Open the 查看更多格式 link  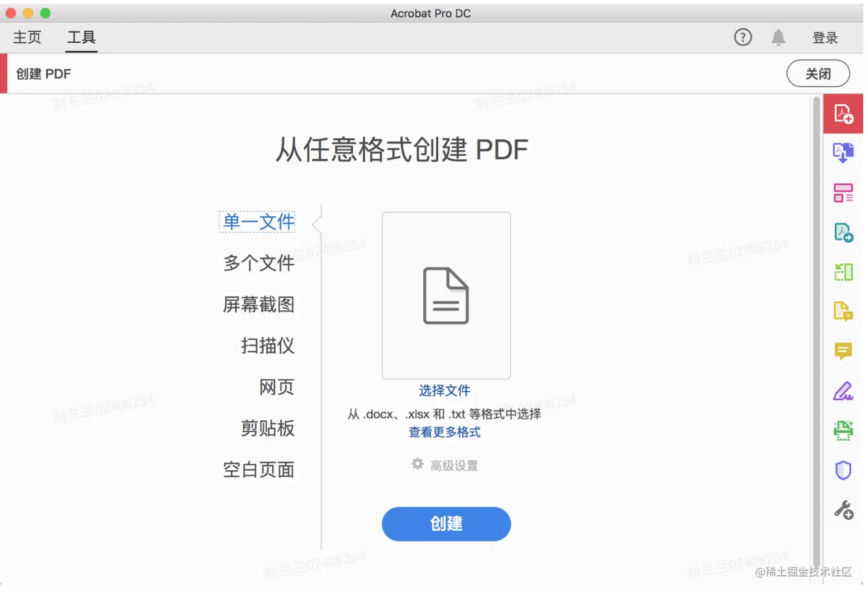point(445,432)
